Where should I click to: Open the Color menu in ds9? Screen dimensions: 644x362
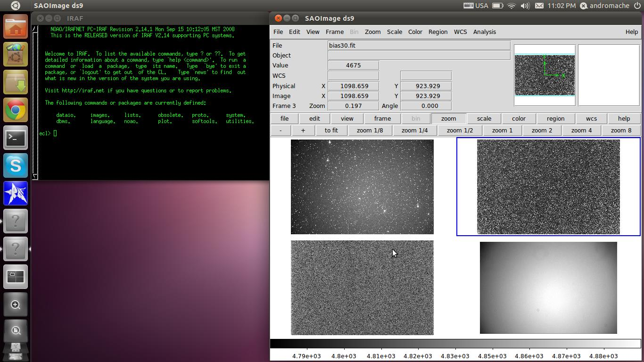(415, 32)
